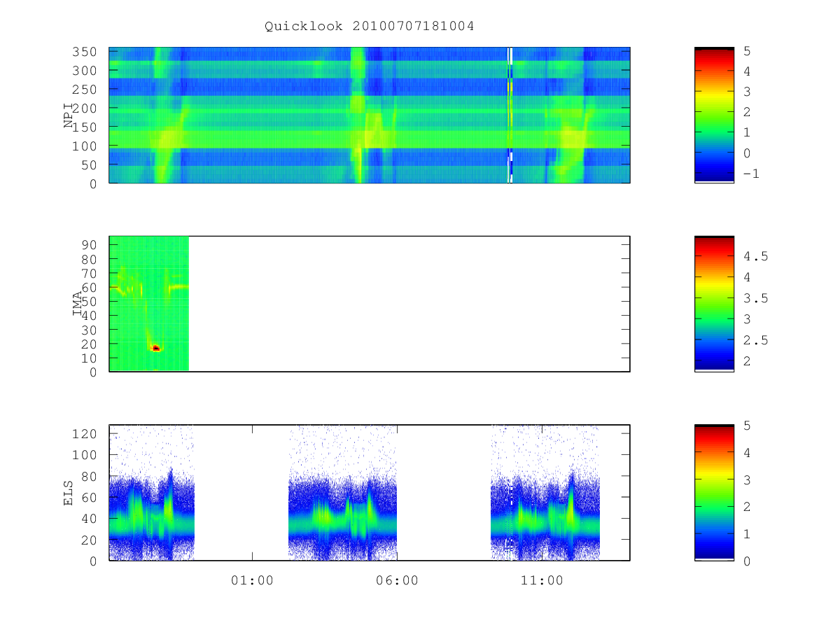Click the 2.5 label on IMA colorbar

756,340
